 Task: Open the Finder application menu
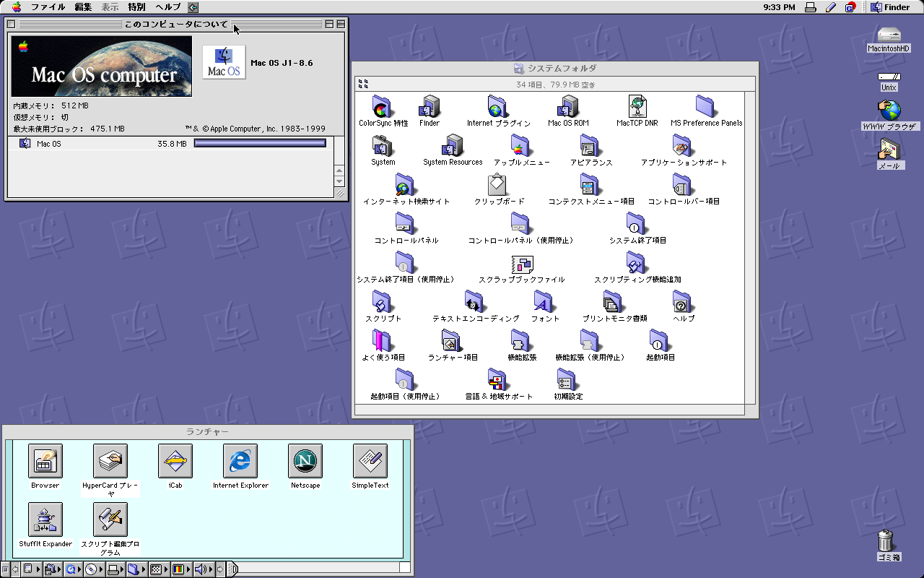[x=890, y=7]
